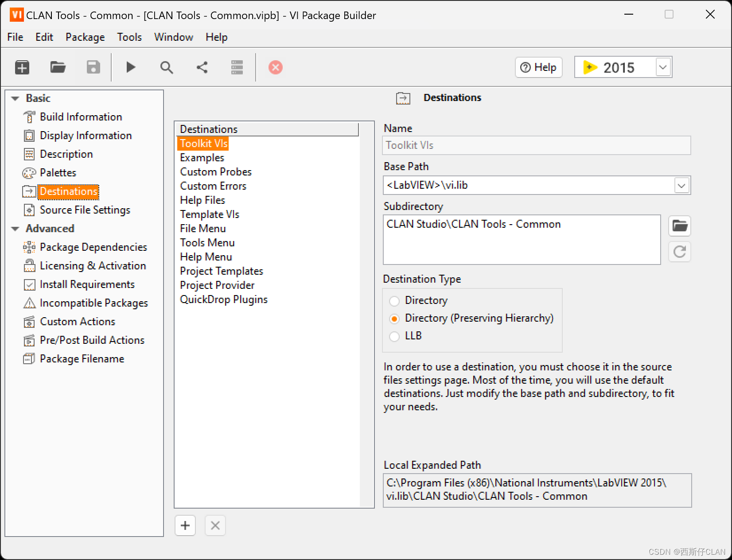Open search using the magnifier toolbar icon
732x560 pixels.
(166, 67)
